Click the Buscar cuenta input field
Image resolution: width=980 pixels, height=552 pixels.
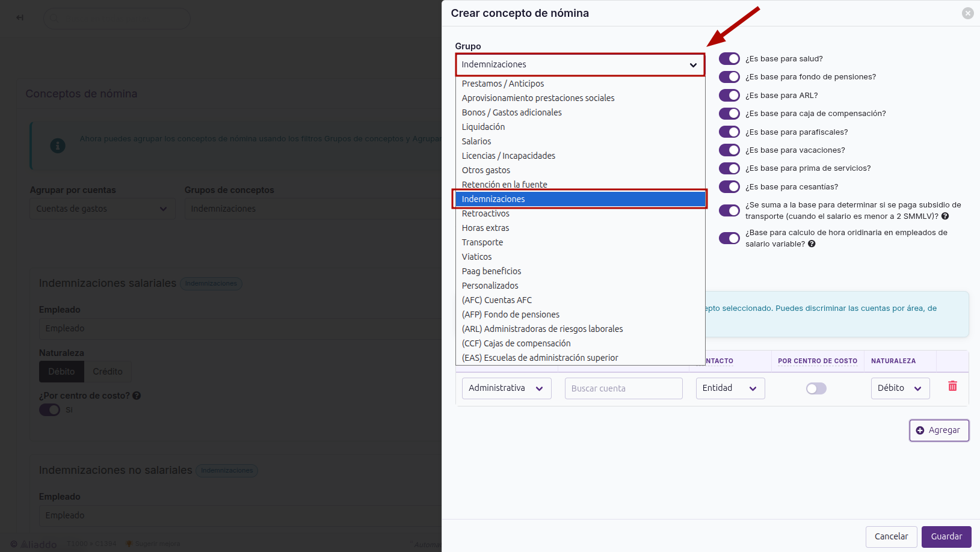pyautogui.click(x=623, y=388)
